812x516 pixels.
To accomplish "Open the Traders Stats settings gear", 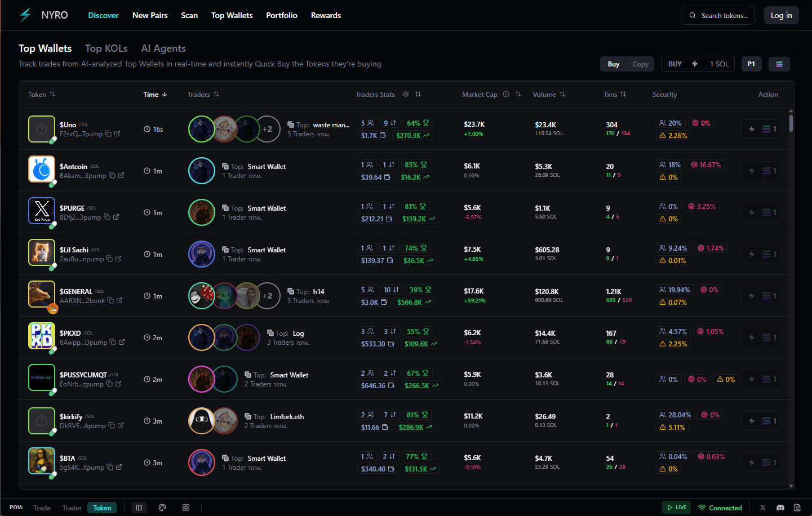I will click(405, 94).
